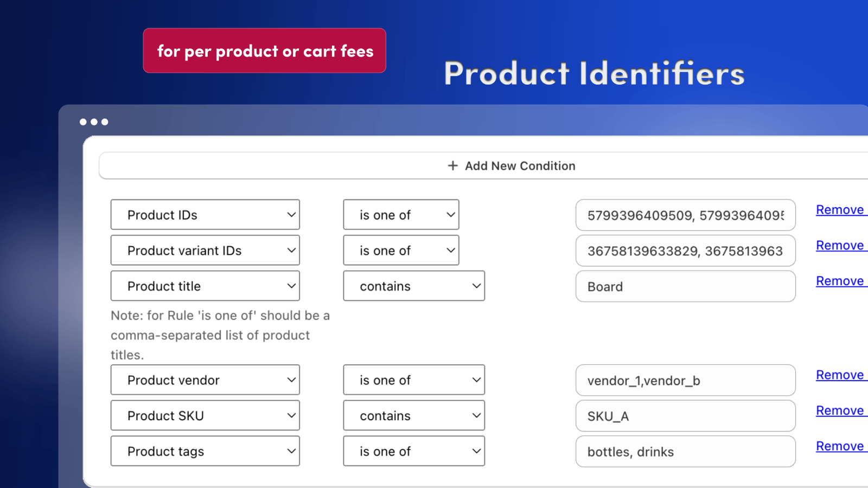Click the 'for per product or cart fees' badge
The height and width of the screenshot is (488, 868).
coord(264,50)
